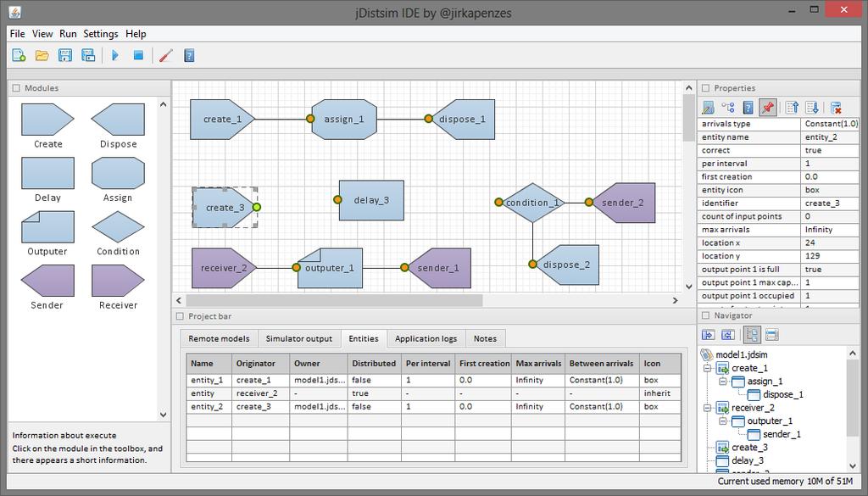Screen dimensions: 868x496
Task: Open the Help menu
Action: [x=136, y=34]
